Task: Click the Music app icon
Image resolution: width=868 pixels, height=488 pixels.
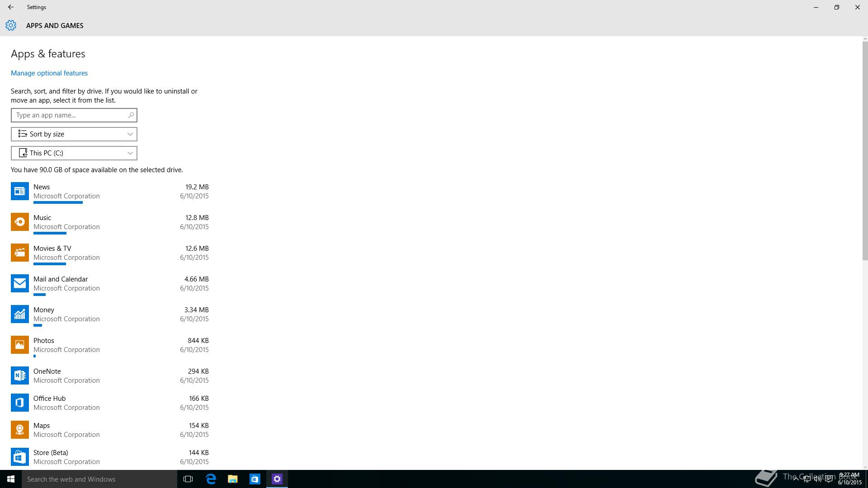Action: point(20,222)
